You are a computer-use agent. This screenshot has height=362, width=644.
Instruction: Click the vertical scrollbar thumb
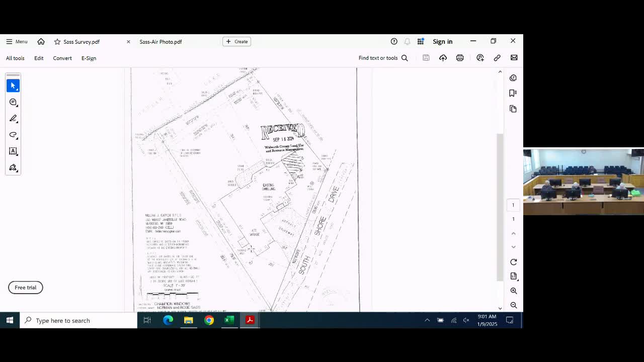[500, 207]
